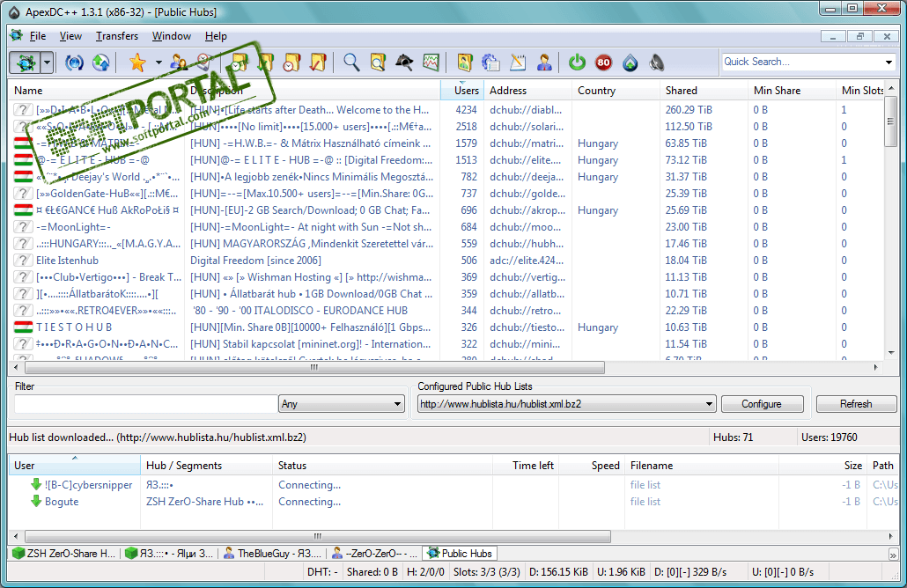907x588 pixels.
Task: Click the transfers pane horizontal scrollbar thumb
Action: coord(318,537)
